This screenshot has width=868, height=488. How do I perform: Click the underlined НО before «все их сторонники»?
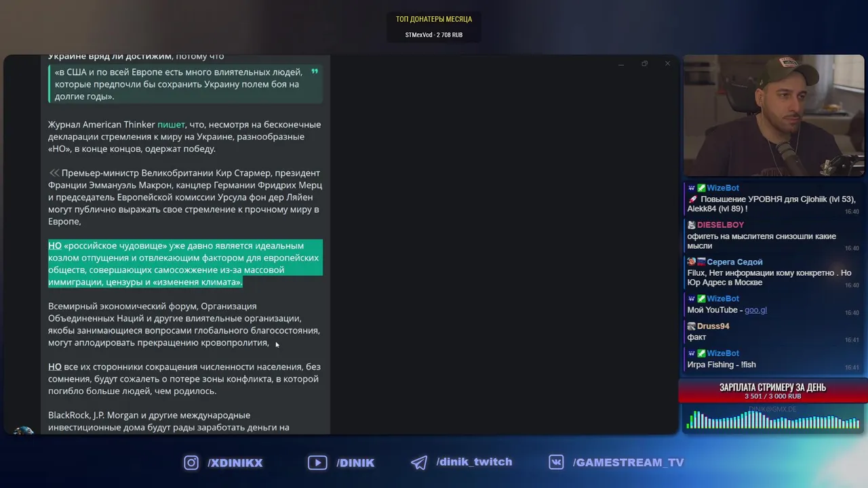pos(55,367)
